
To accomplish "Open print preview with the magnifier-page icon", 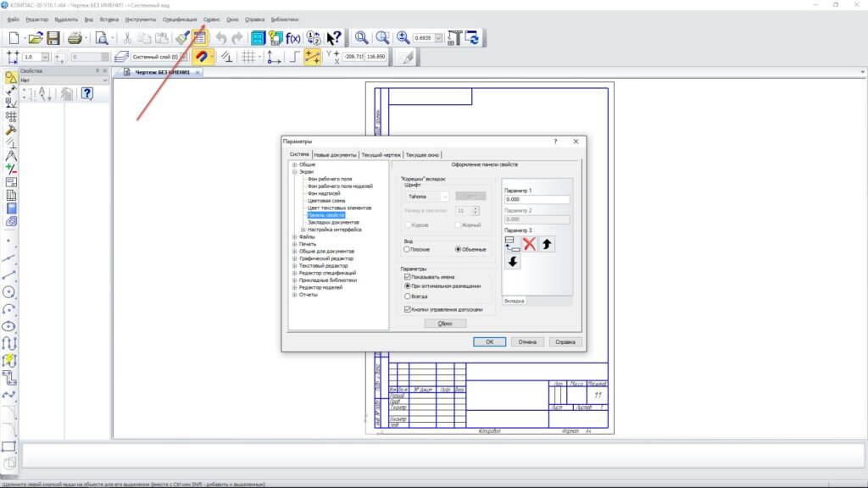I will pyautogui.click(x=102, y=37).
